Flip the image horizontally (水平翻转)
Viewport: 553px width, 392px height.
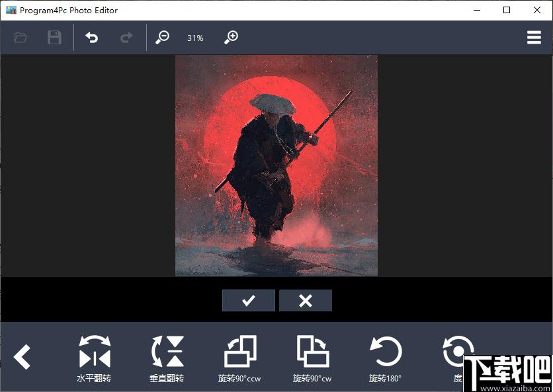pos(95,359)
